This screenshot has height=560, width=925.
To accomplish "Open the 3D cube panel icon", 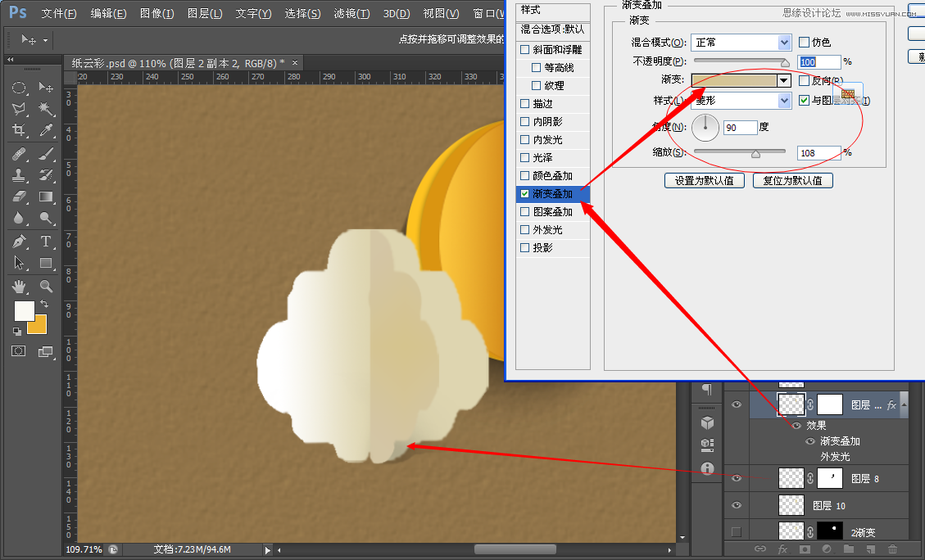I will 707,422.
